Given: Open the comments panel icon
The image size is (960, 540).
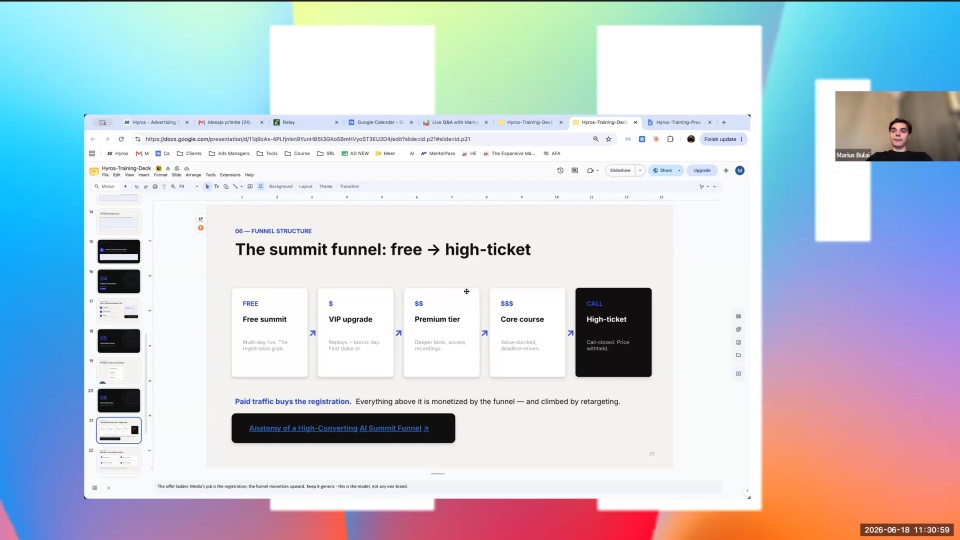Looking at the screenshot, I should [574, 171].
